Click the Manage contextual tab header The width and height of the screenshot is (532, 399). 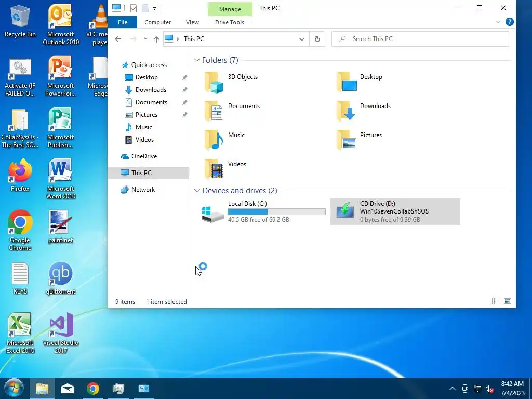click(230, 9)
